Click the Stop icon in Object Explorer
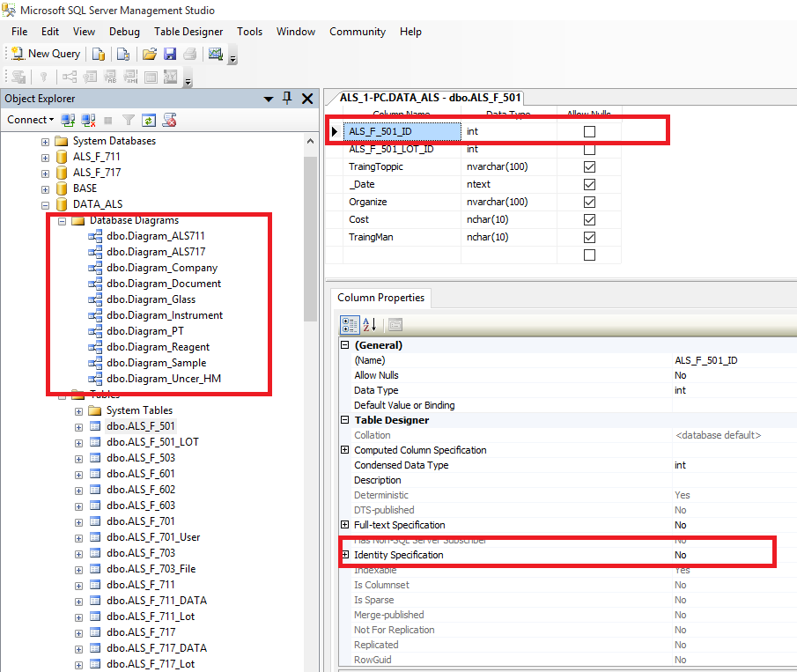The height and width of the screenshot is (672, 797). (x=107, y=120)
